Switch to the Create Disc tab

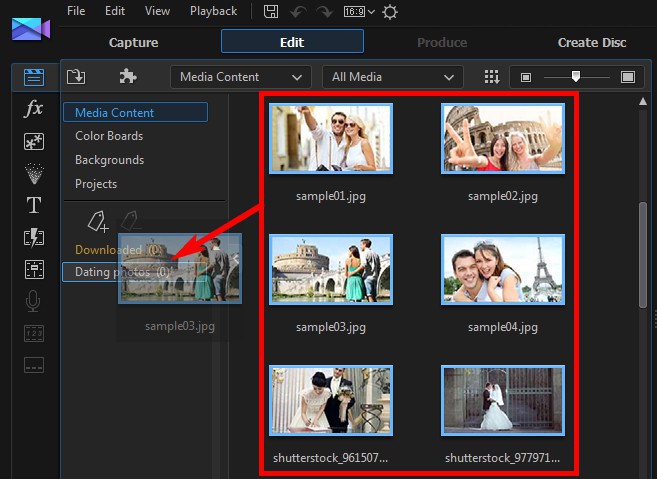tap(592, 42)
